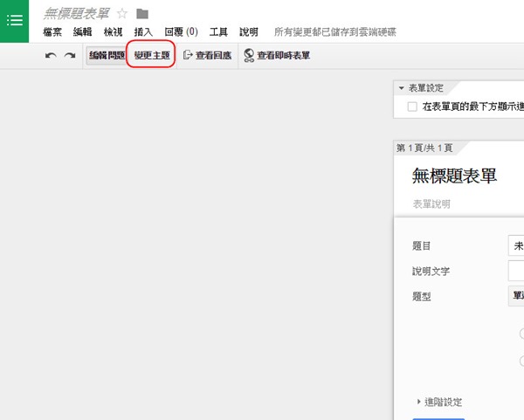Click the 題目 question title field
524x420 pixels.
pos(516,245)
